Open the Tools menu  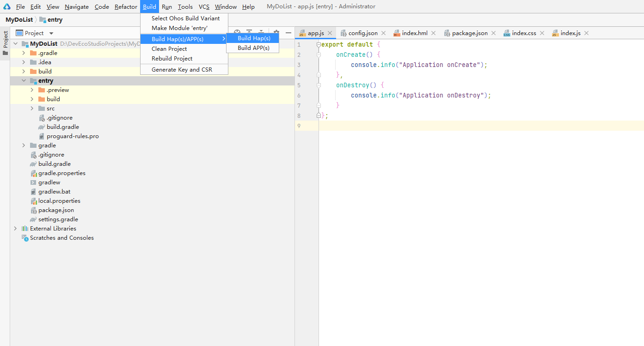click(185, 6)
